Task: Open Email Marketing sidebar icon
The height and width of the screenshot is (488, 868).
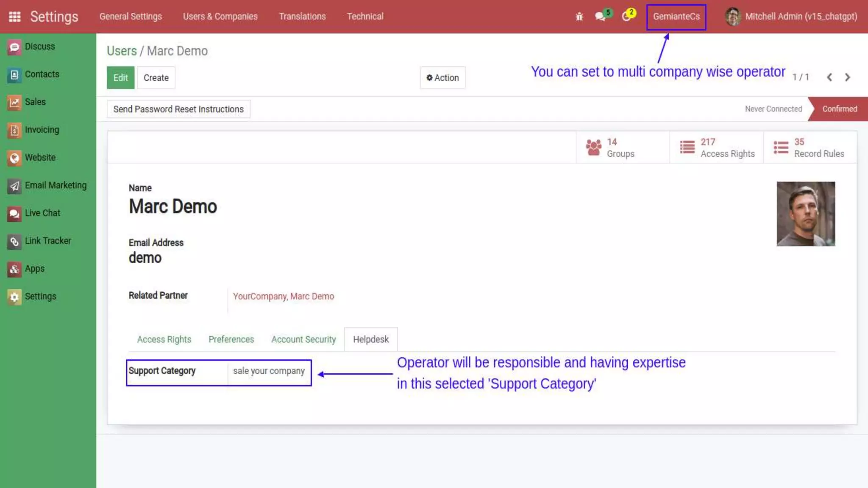Action: pyautogui.click(x=14, y=186)
